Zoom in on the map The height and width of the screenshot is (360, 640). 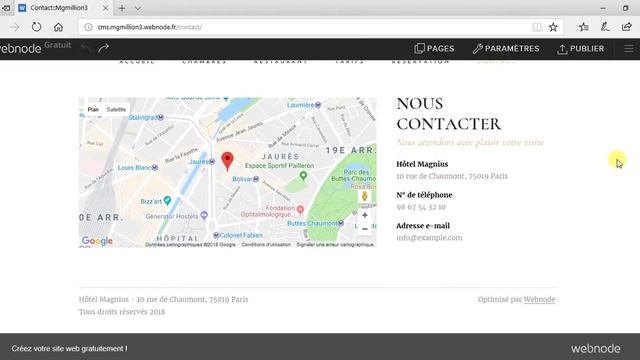point(365,215)
